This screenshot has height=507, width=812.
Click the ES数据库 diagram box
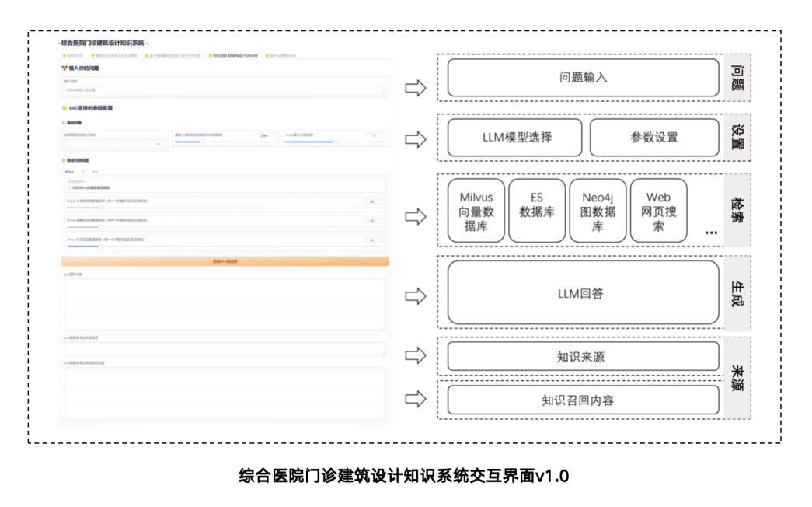537,211
